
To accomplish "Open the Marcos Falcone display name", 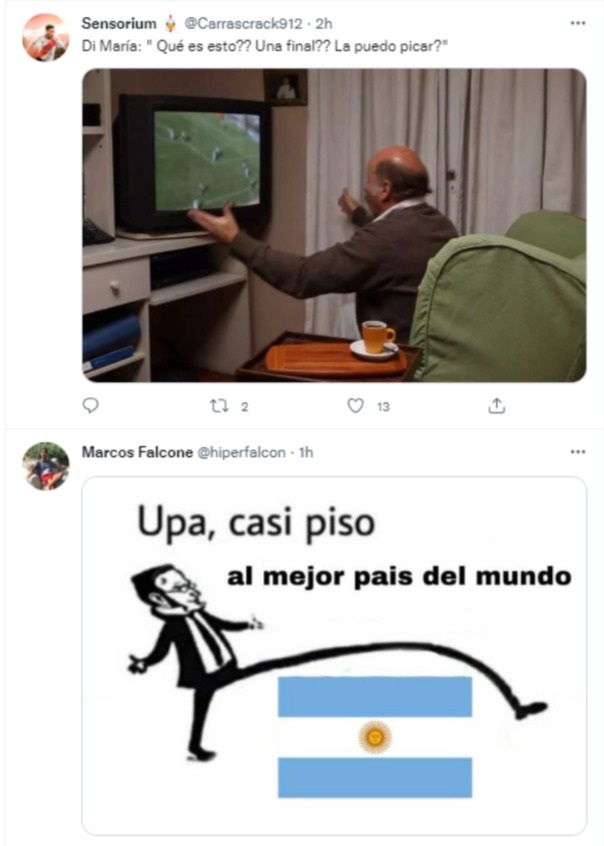I will [137, 452].
